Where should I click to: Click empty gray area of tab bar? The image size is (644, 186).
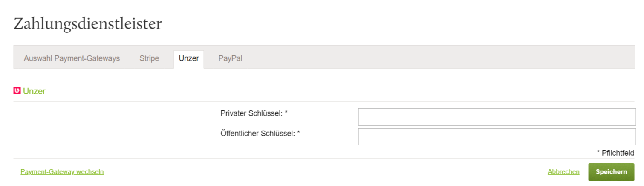pyautogui.click(x=426, y=57)
